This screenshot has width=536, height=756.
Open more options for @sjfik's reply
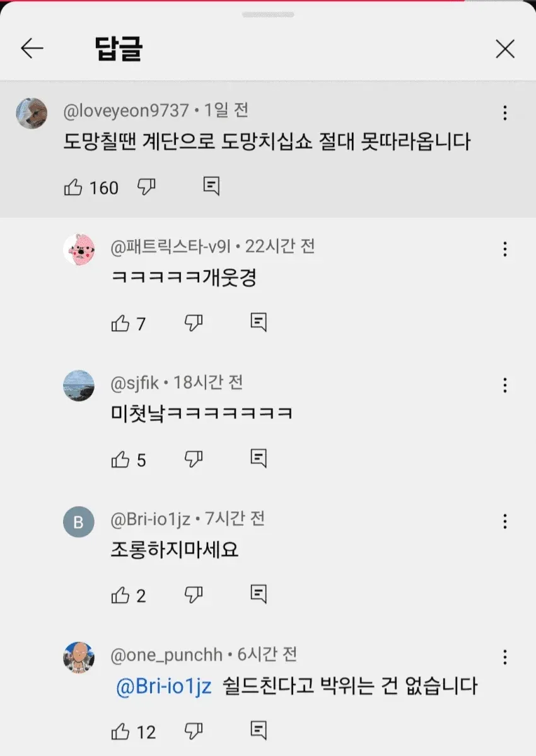pyautogui.click(x=504, y=385)
